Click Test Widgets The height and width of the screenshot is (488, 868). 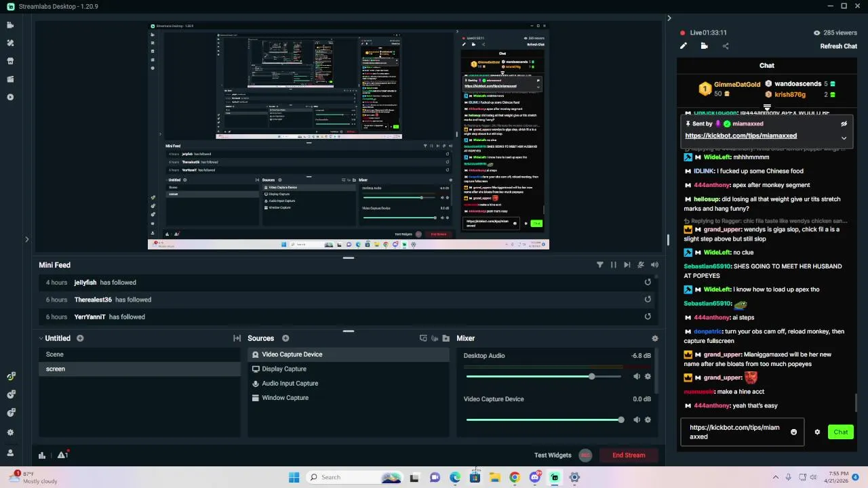[x=553, y=455]
